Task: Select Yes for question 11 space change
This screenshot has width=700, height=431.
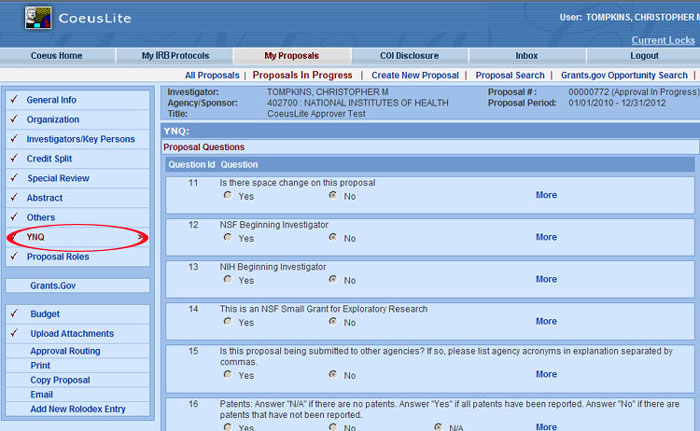Action: point(229,196)
